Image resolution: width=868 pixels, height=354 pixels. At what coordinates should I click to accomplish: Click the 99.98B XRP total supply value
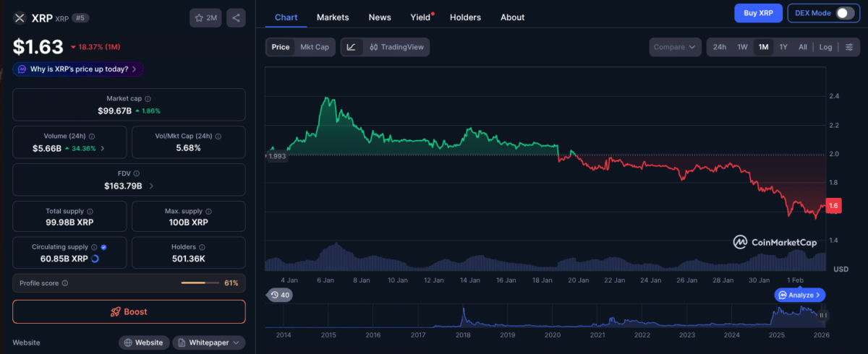coord(69,223)
